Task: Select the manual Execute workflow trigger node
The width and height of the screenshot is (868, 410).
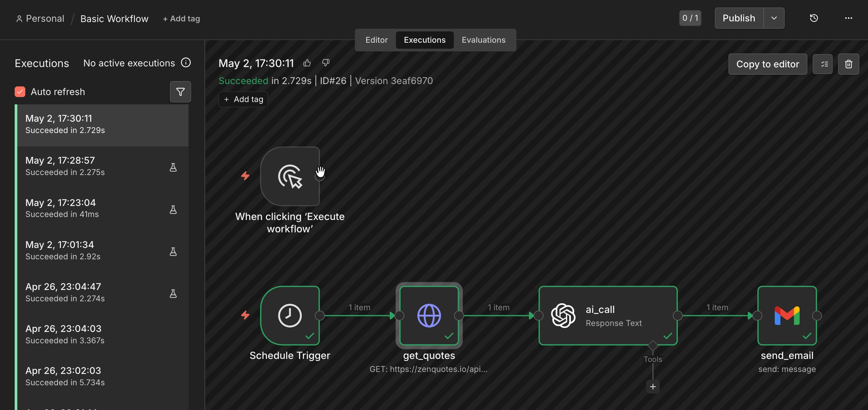Action: click(290, 176)
